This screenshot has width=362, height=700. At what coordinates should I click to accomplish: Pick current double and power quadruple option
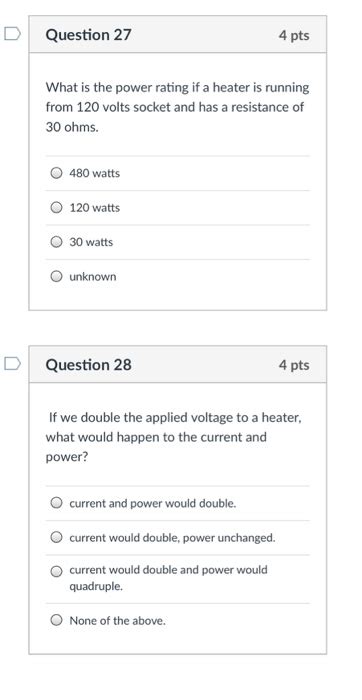[56, 571]
